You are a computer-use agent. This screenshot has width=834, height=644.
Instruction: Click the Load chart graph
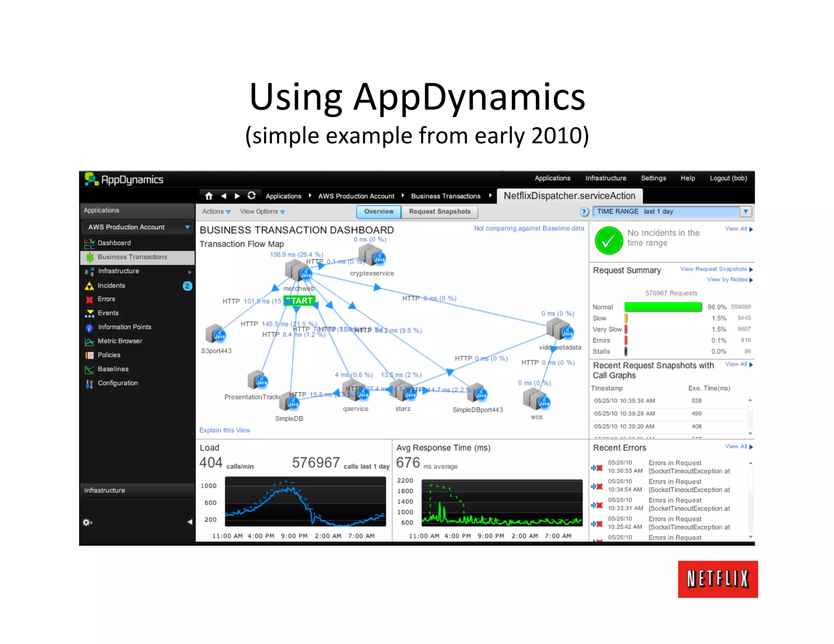coord(305,502)
